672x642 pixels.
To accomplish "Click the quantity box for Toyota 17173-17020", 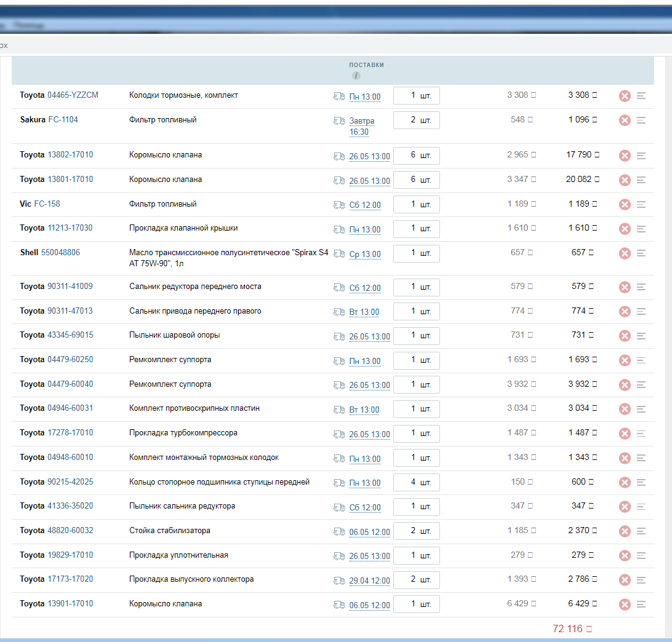I will (416, 580).
